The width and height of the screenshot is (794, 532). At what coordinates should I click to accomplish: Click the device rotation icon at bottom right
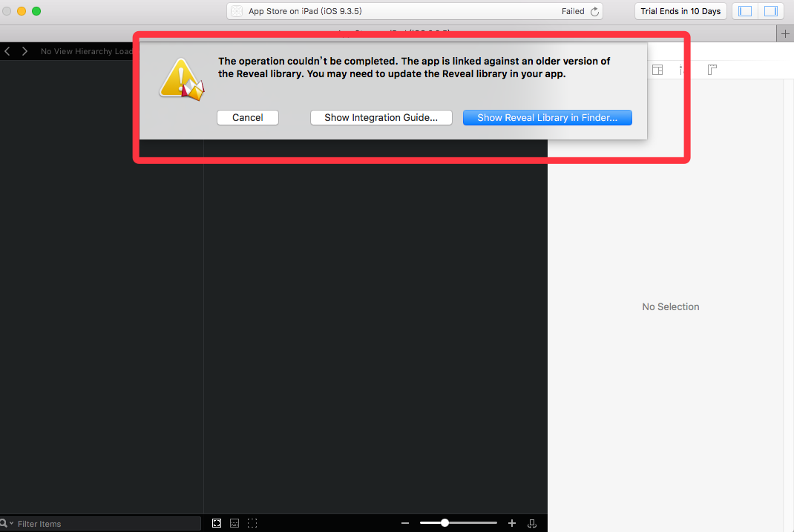[x=532, y=523]
